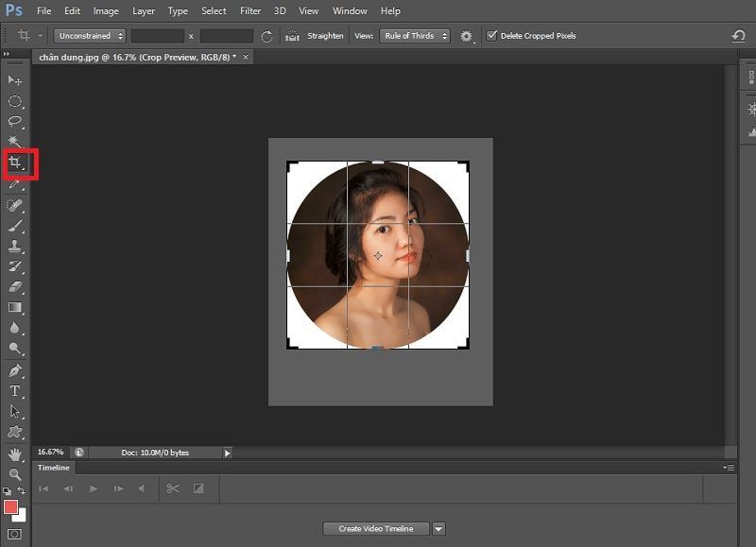Open the crop overlay settings gear
756x547 pixels.
465,35
